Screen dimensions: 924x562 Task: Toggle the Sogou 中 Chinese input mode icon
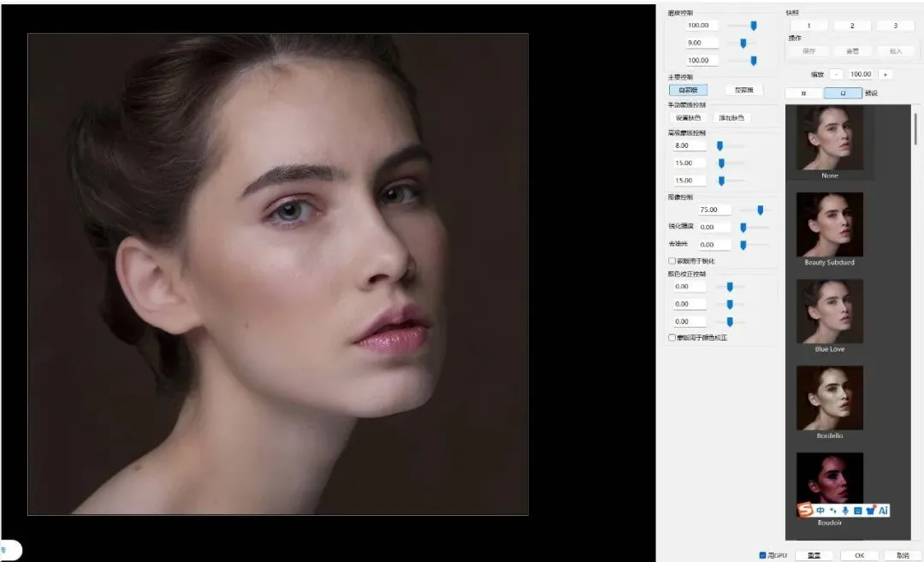pos(820,510)
